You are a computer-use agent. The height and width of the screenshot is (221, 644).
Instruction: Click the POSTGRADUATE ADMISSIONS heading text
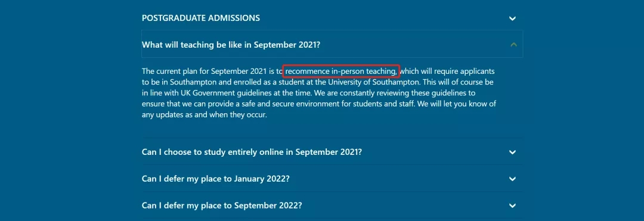pyautogui.click(x=201, y=18)
